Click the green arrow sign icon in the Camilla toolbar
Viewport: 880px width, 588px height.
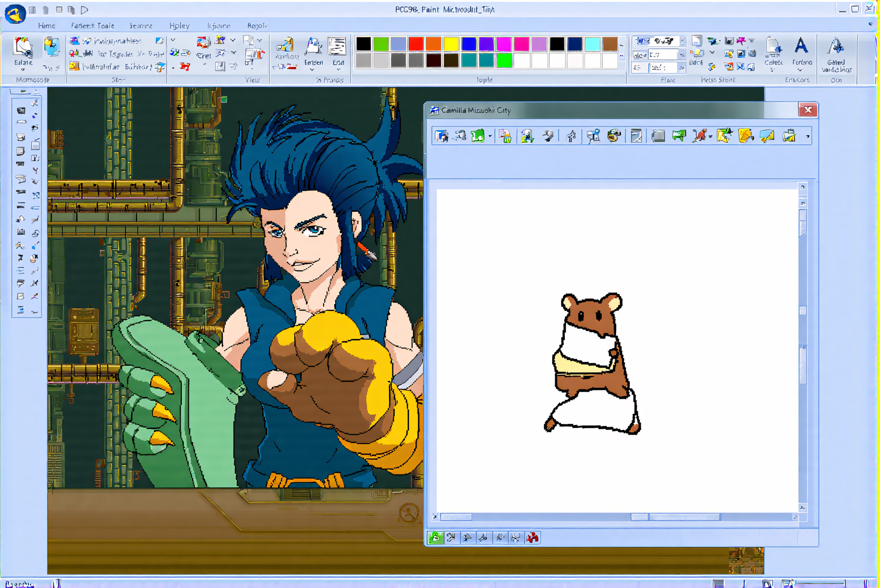679,136
